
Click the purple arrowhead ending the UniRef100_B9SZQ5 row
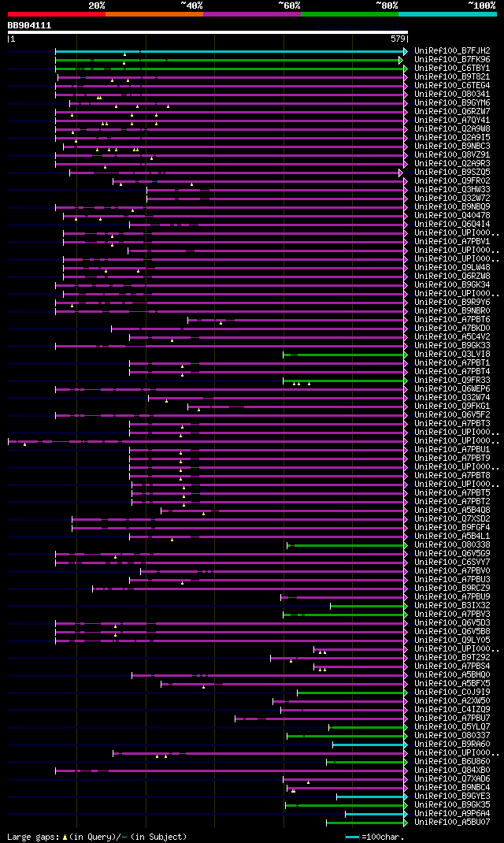pos(401,173)
